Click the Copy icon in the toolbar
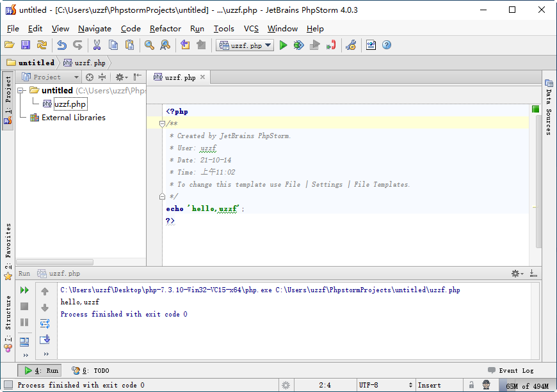Image resolution: width=557 pixels, height=392 pixels. [x=113, y=45]
